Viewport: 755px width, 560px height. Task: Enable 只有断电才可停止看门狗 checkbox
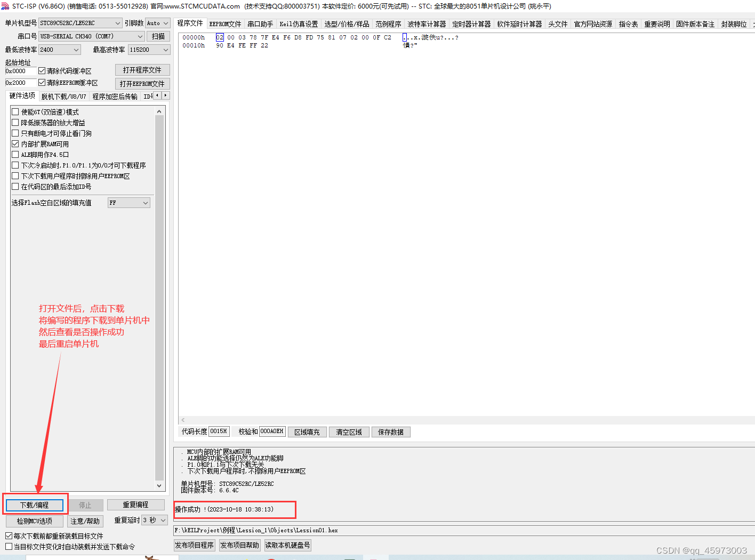click(15, 133)
